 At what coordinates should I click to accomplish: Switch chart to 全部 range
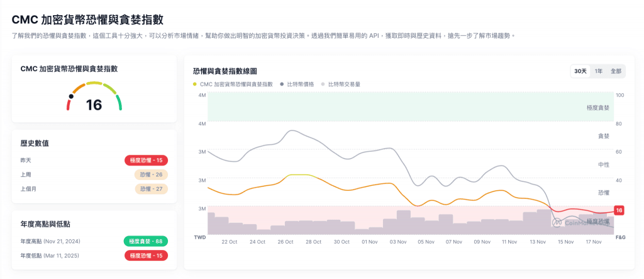[616, 71]
